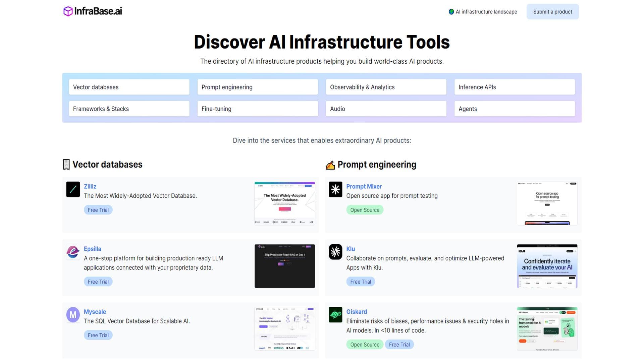644x362 pixels.
Task: Click the text 'Open source app for prompt testing' under Prompt Mixer
Action: [392, 196]
